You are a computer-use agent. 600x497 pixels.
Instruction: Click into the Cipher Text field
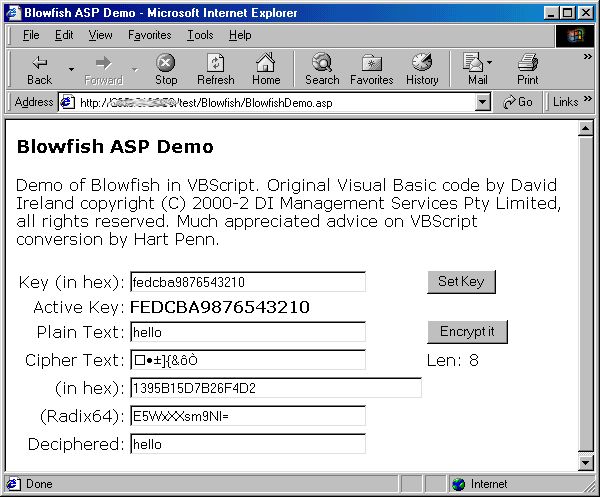[248, 360]
